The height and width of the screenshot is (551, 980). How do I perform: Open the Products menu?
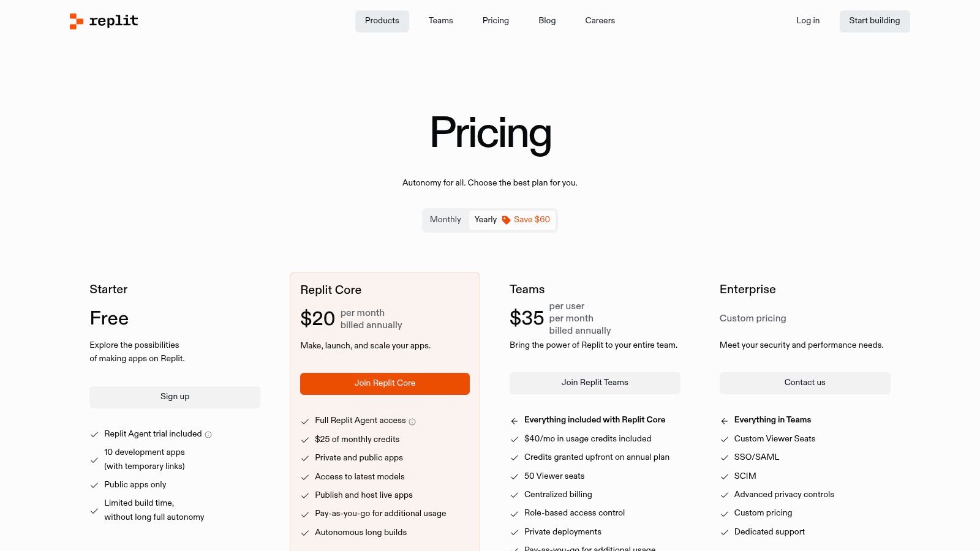pos(382,21)
